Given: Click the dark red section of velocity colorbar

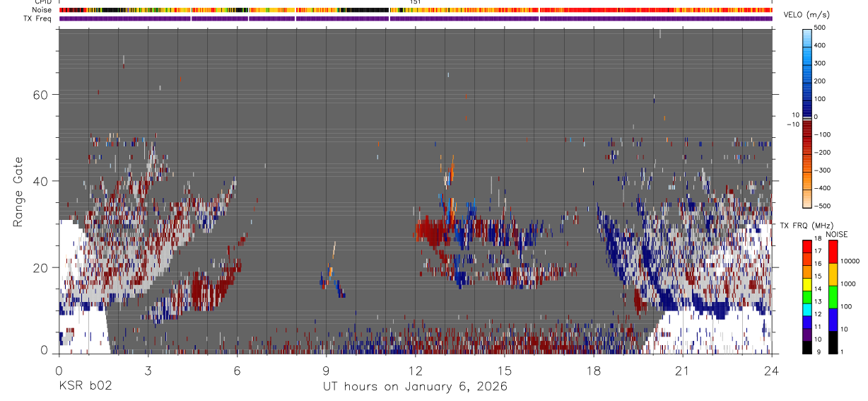Looking at the screenshot, I should tap(807, 127).
